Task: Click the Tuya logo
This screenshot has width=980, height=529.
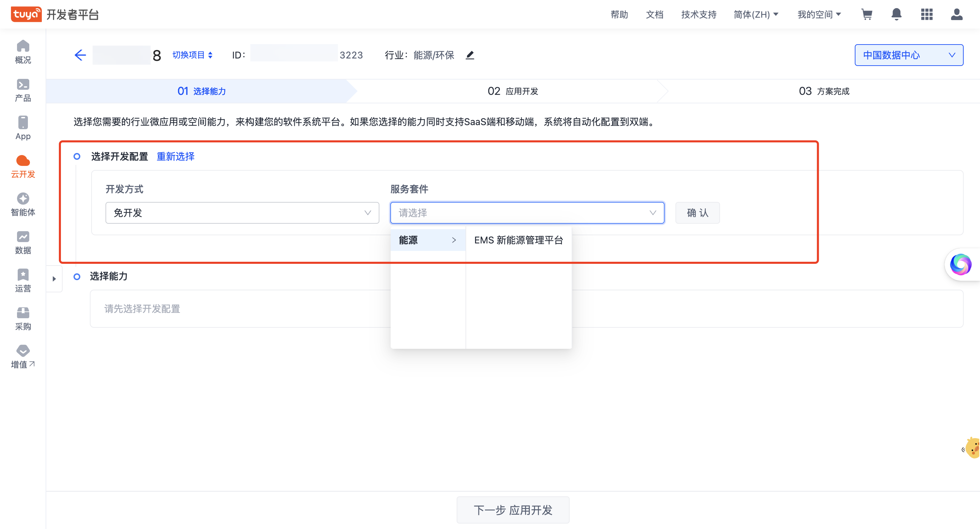Action: click(26, 14)
